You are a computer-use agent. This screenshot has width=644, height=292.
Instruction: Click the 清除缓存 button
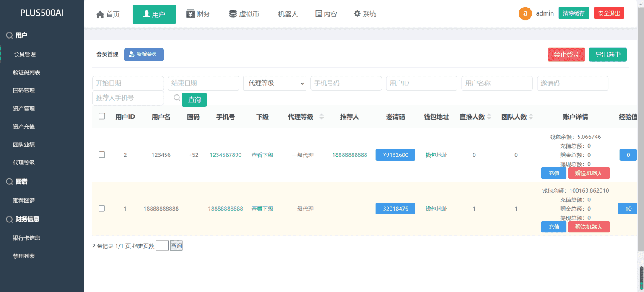(574, 13)
